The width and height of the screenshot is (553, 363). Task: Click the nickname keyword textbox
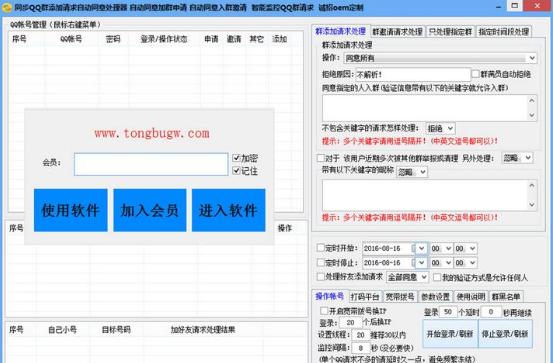pyautogui.click(x=429, y=195)
